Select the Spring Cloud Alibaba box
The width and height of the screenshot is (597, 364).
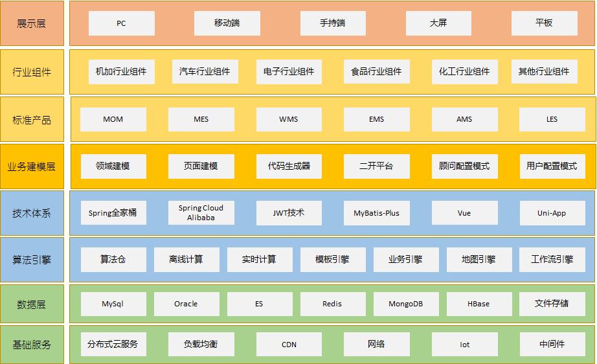pos(201,213)
